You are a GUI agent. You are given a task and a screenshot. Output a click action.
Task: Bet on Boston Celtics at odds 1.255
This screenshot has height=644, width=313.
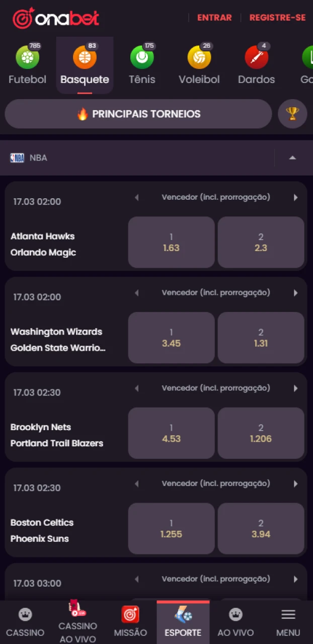(x=171, y=528)
